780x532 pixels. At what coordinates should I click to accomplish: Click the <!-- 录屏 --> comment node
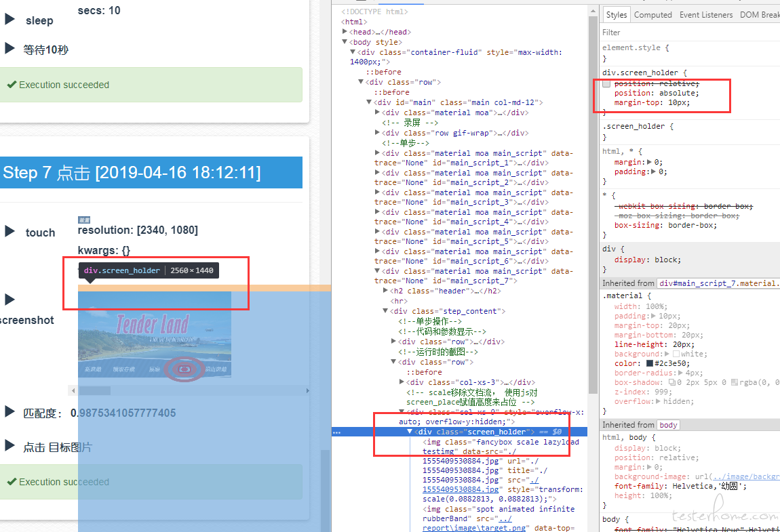410,122
